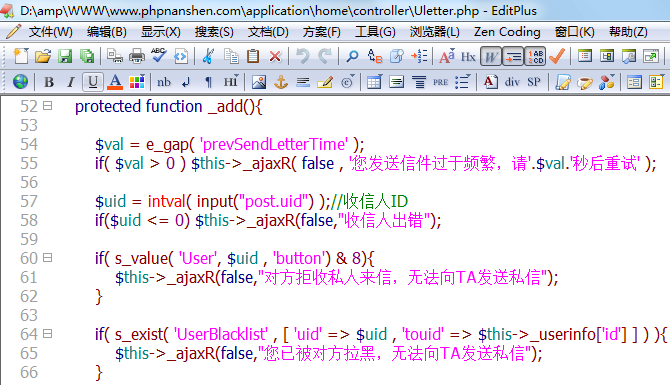
Task: Open file with the folder icon
Action: (x=43, y=56)
